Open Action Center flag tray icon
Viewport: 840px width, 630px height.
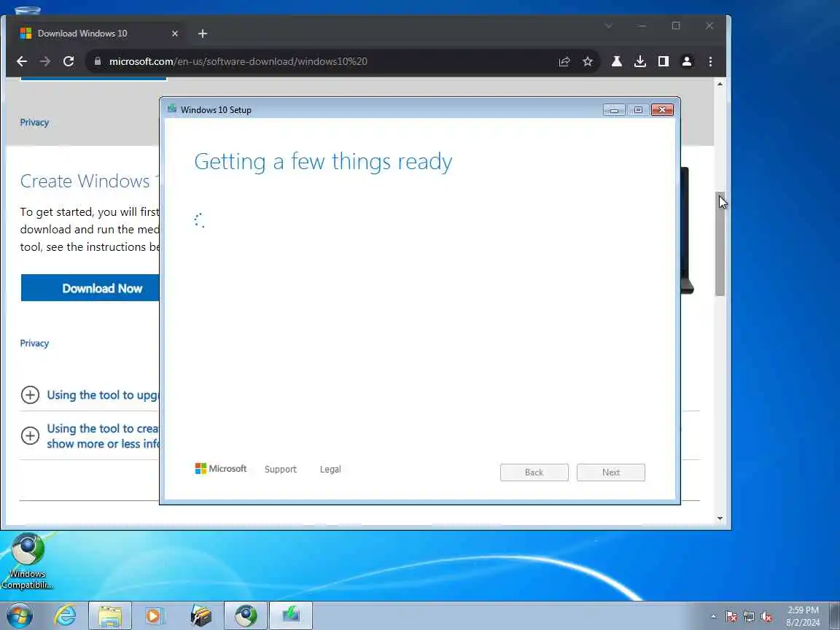pyautogui.click(x=731, y=617)
